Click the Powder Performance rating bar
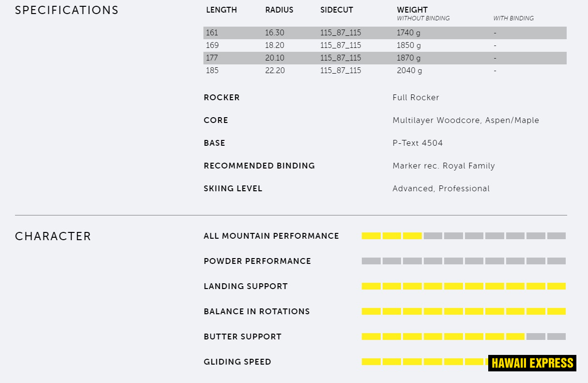This screenshot has width=588, height=383. pyautogui.click(x=464, y=261)
